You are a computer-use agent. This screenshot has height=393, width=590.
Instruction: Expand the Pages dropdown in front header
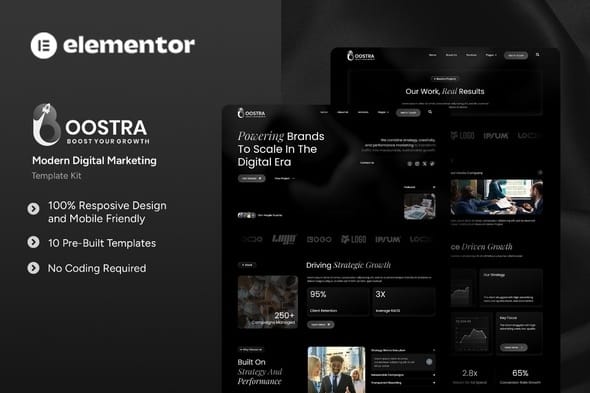pos(383,112)
